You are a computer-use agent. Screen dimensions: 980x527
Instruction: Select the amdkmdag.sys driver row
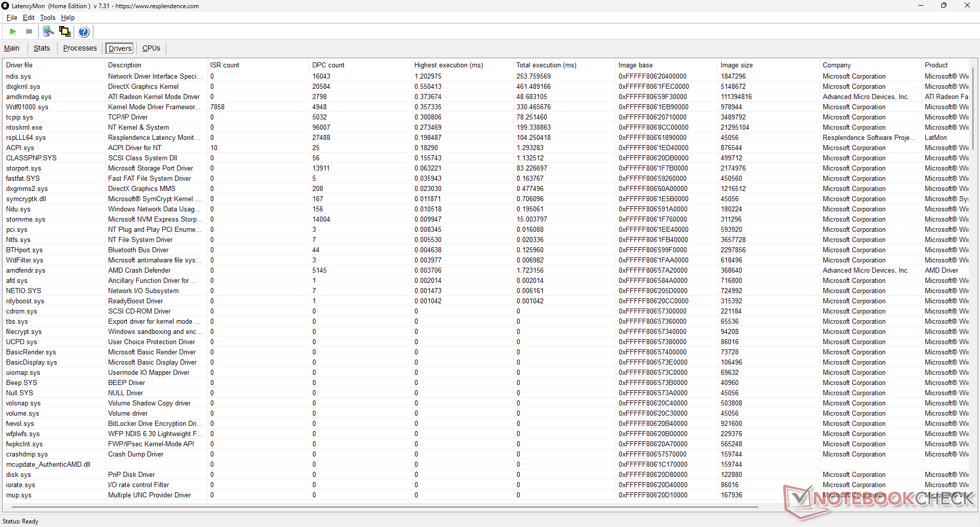486,97
